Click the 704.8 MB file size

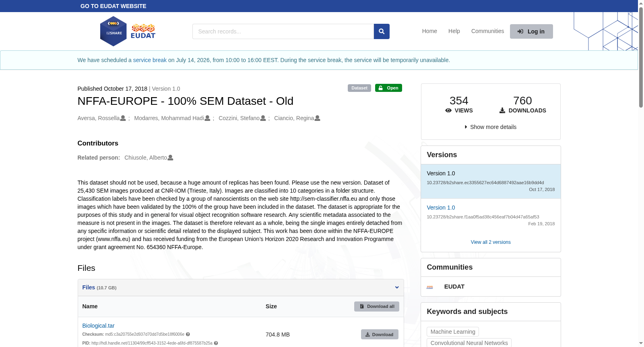pos(278,335)
